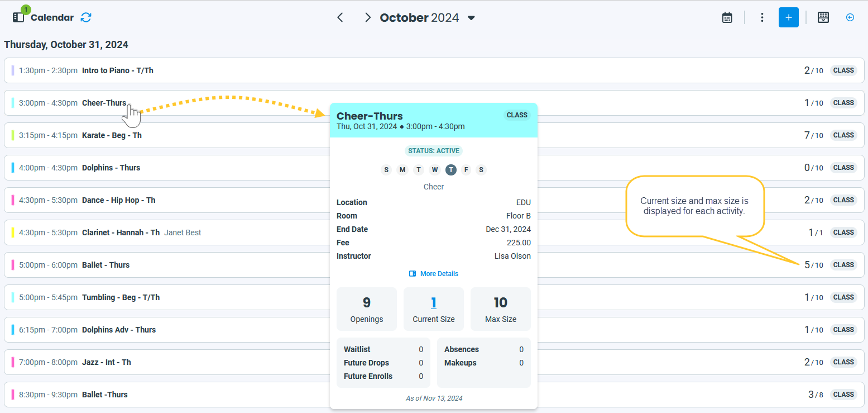Click the 10 Max Size tile

[501, 309]
